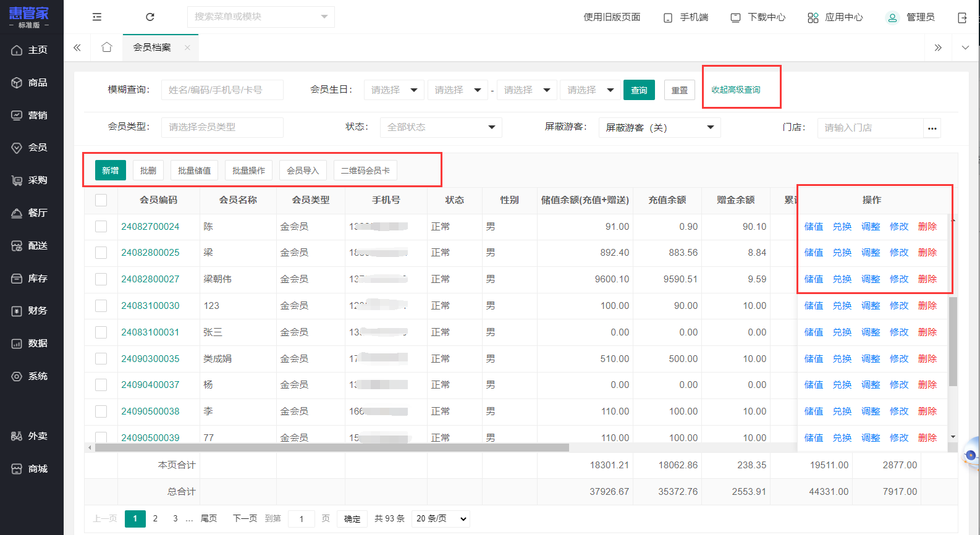Click 收起高级查询 link
Viewport: 980px width, 535px height.
pos(736,90)
